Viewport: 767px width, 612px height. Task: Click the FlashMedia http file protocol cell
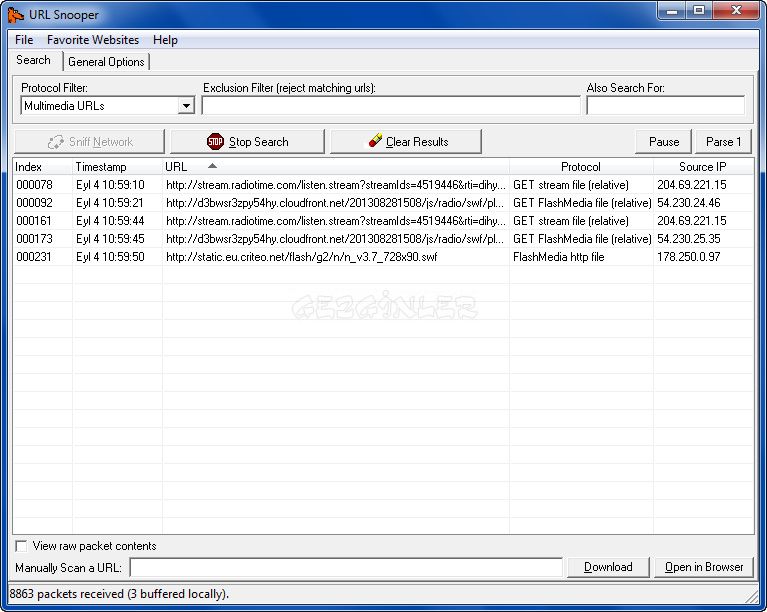559,257
